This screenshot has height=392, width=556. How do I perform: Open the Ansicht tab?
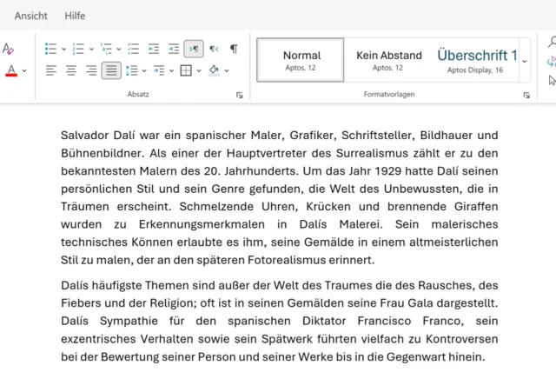coord(31,16)
